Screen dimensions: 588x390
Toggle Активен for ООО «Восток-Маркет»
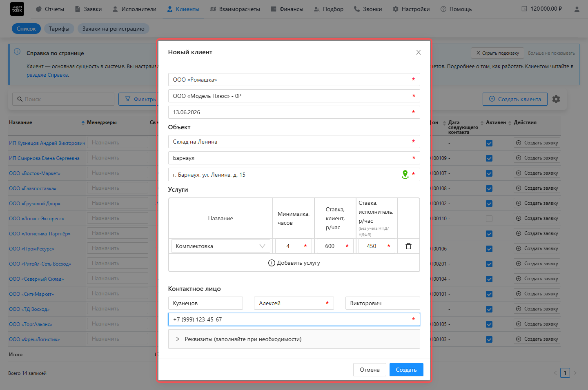coord(489,173)
